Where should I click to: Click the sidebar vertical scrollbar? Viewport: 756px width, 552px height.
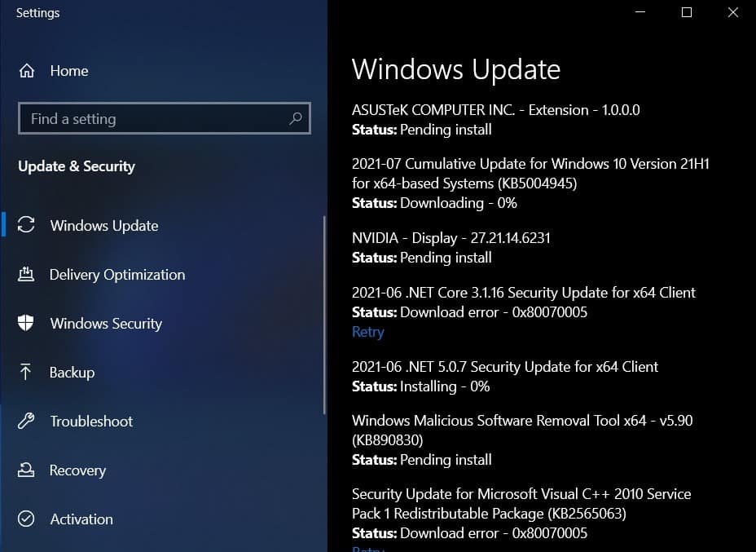coord(325,314)
